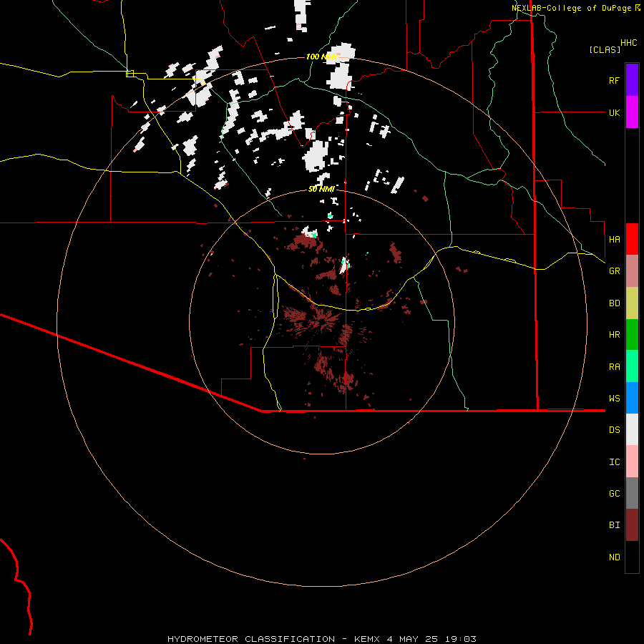The image size is (644, 644).
Task: Click the BI legend label
Action: pos(614,525)
